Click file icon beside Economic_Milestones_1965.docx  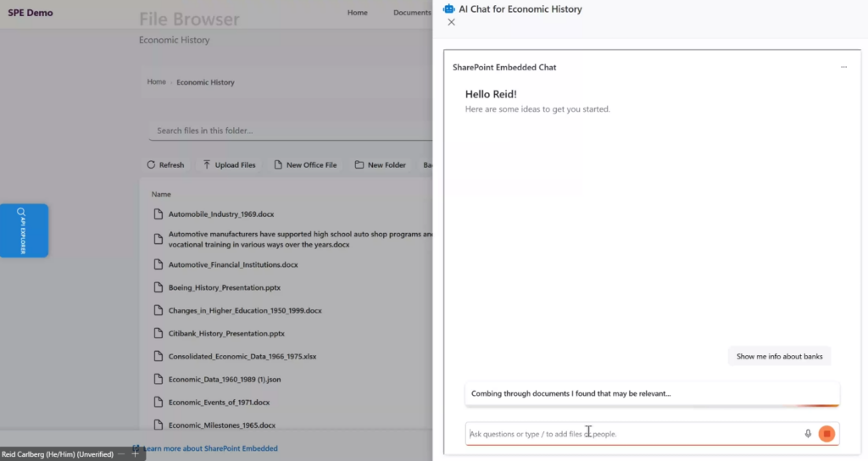point(159,425)
